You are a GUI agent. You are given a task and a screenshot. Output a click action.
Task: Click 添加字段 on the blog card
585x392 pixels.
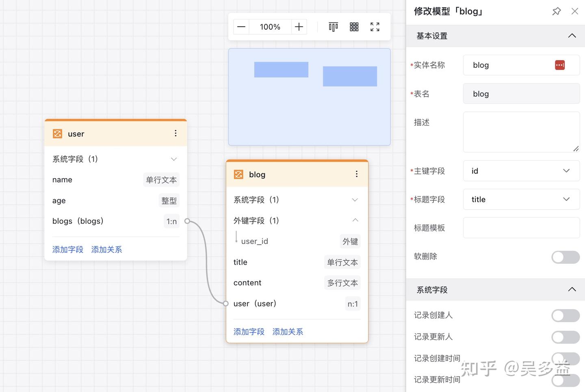pyautogui.click(x=249, y=332)
